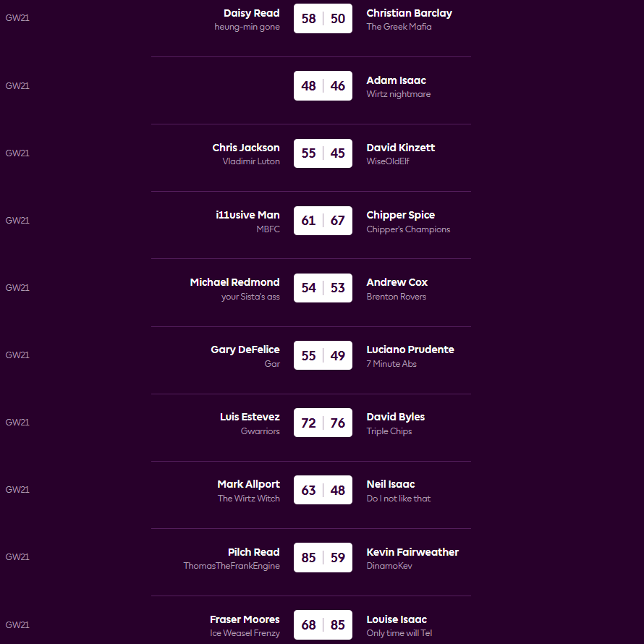The image size is (644, 644).
Task: View the WiseOldElf team
Action: (388, 161)
